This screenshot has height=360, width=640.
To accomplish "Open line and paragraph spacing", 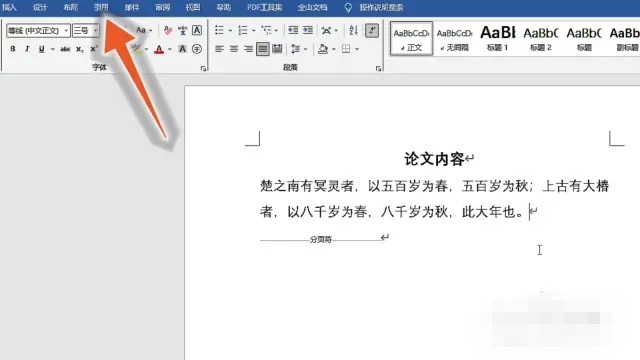I will point(296,49).
